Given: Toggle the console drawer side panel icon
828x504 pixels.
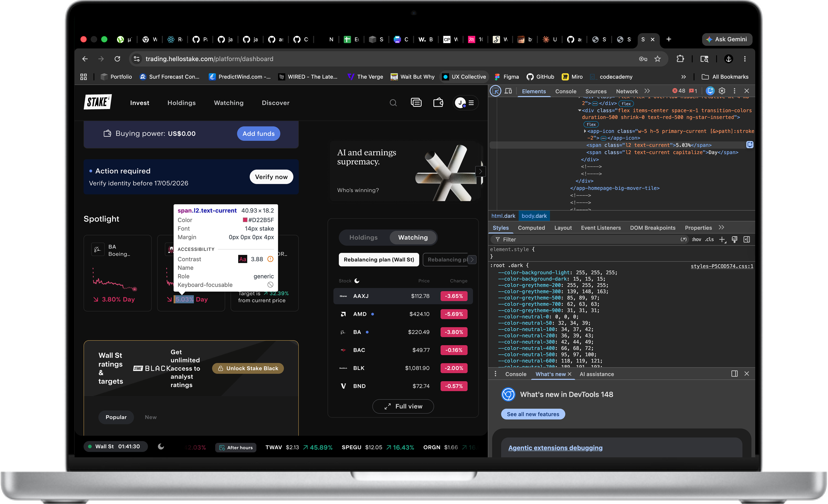Looking at the screenshot, I should 734,374.
